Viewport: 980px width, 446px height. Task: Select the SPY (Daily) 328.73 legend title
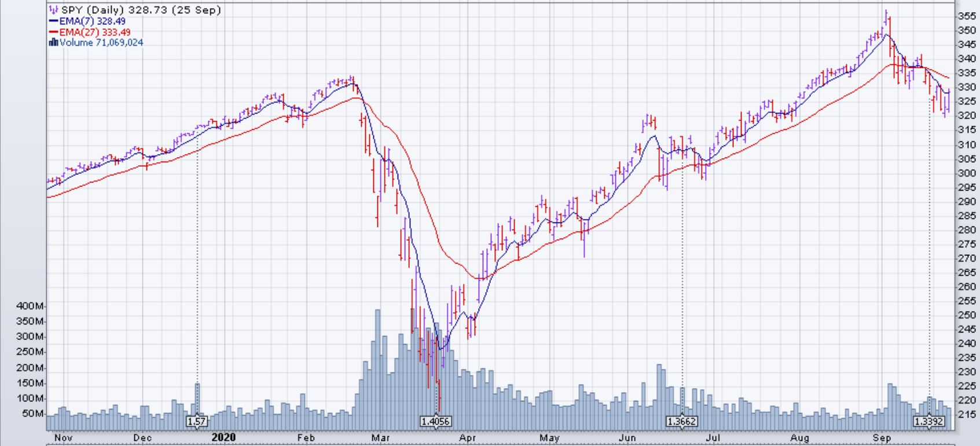tap(141, 10)
